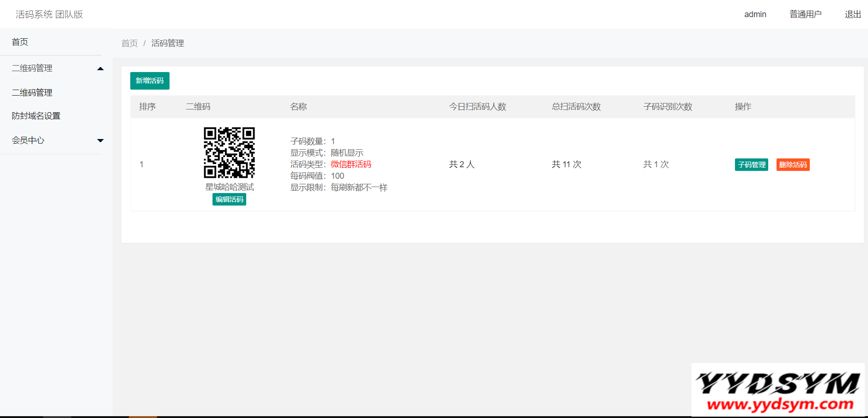Click 普通用户 in the top bar

[805, 14]
